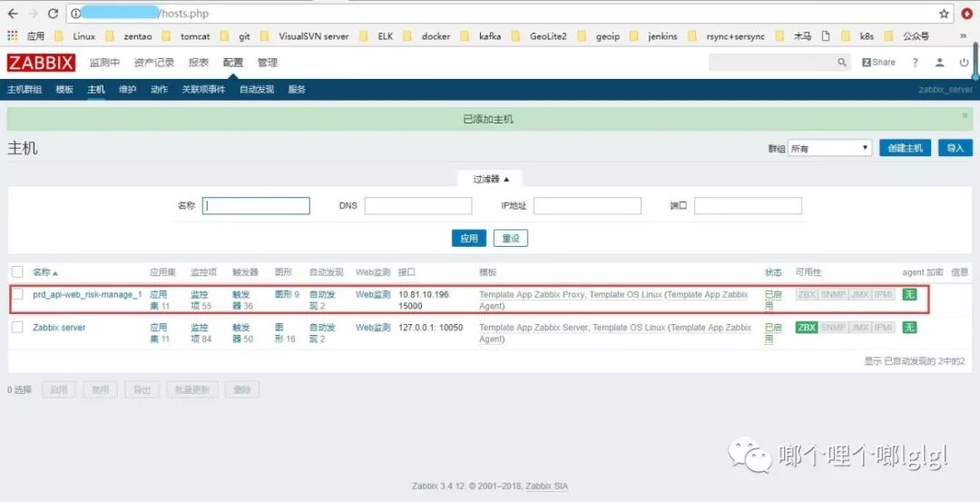This screenshot has width=980, height=502.
Task: Open the kafka bookmarks folder
Action: [x=481, y=36]
